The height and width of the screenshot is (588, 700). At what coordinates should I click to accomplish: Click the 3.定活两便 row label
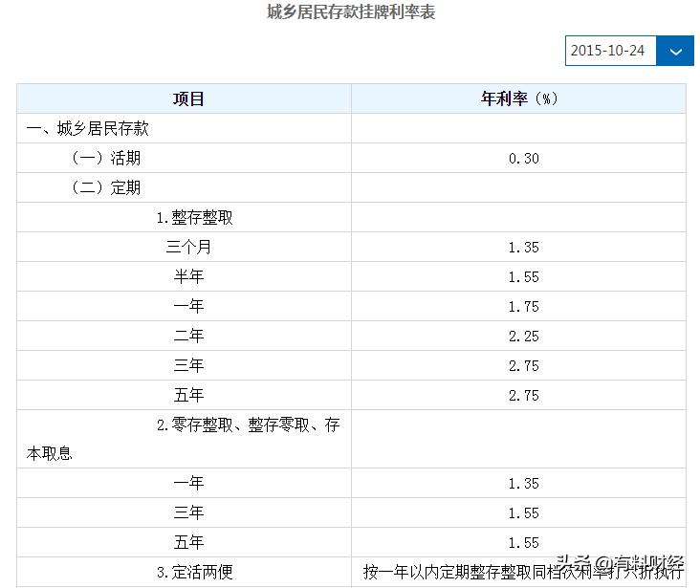[195, 573]
